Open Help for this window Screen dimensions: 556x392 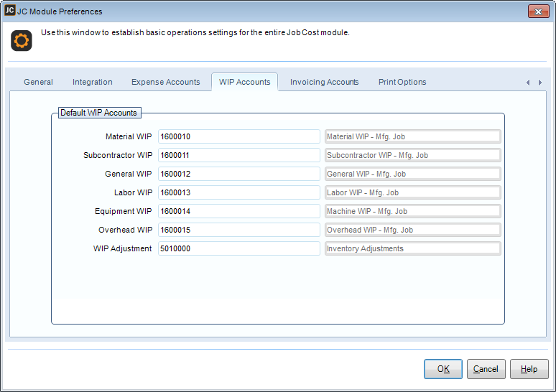pyautogui.click(x=529, y=369)
